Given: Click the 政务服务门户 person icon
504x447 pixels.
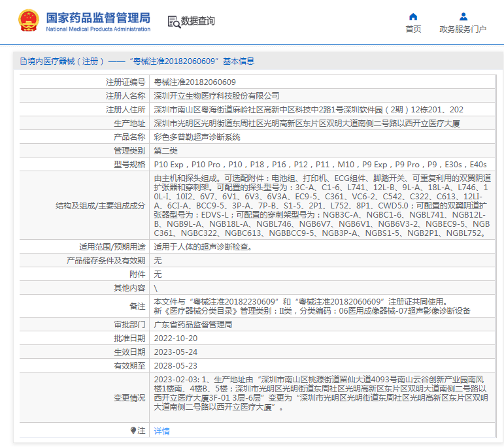Looking at the screenshot, I should coord(463,16).
